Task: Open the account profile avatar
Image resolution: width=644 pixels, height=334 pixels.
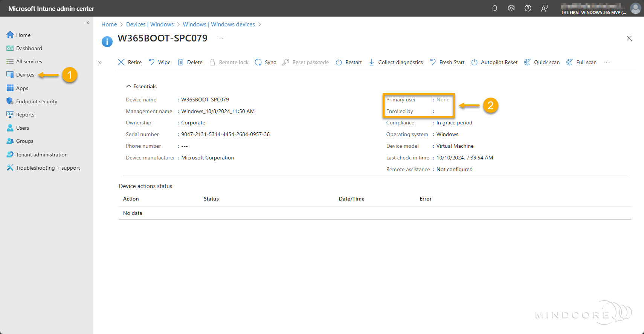Action: pos(635,8)
